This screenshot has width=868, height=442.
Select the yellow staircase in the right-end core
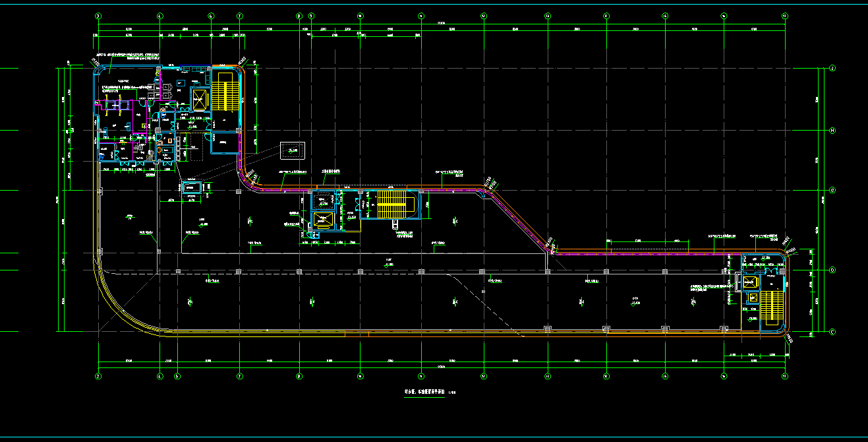pos(772,307)
